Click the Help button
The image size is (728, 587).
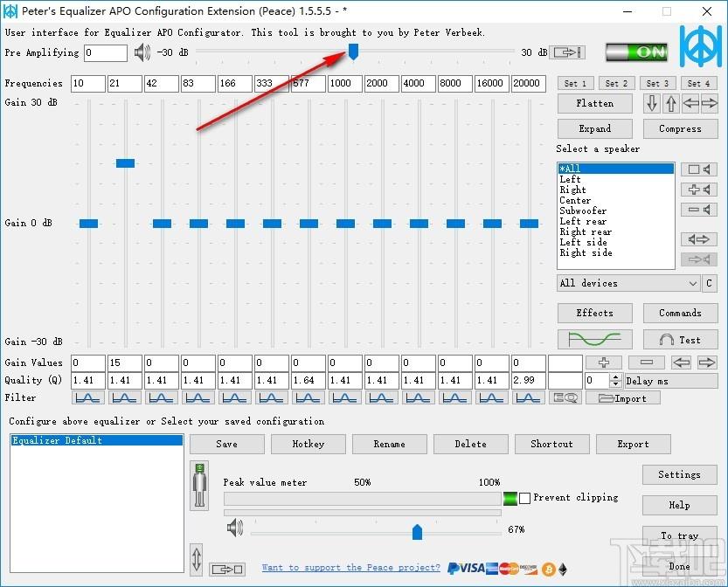680,505
